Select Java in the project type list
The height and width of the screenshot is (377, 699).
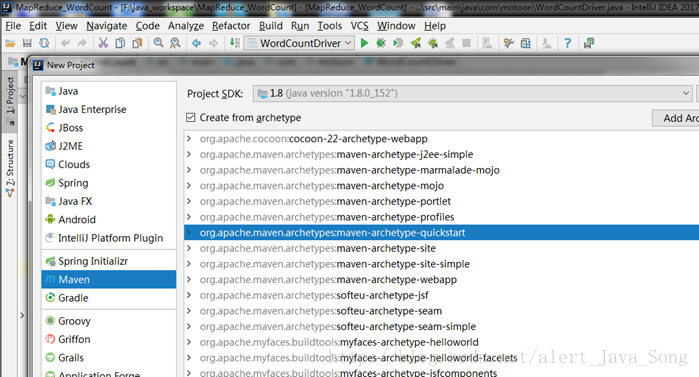[109, 91]
